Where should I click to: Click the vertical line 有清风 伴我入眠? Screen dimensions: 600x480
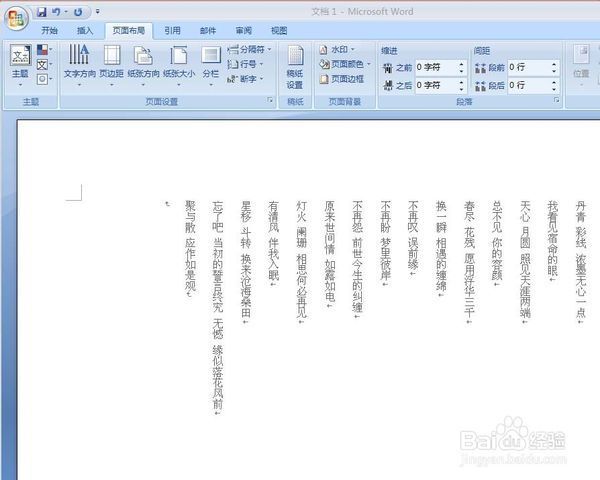click(274, 243)
